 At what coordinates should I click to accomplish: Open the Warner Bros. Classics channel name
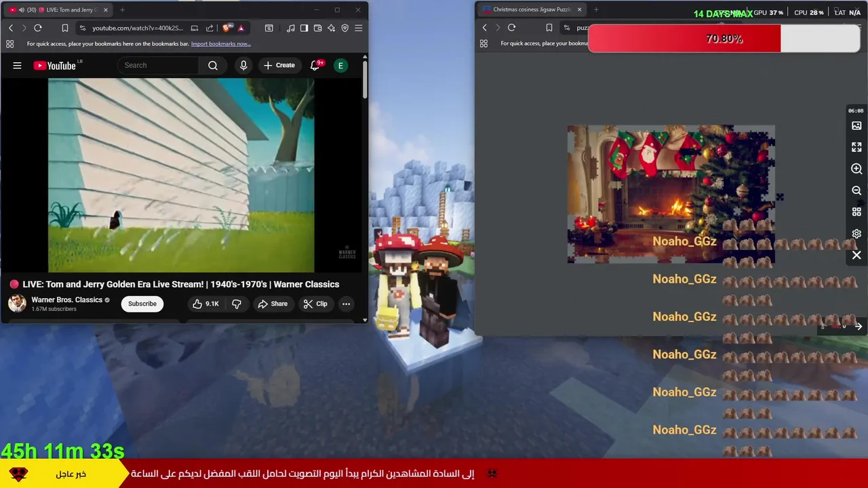(67, 300)
